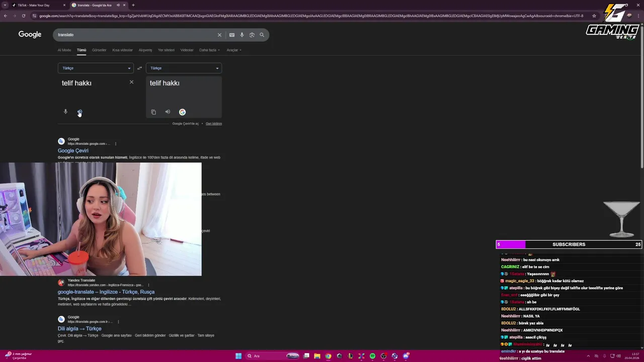Open Spotify from the taskbar
The width and height of the screenshot is (644, 362).
pyautogui.click(x=372, y=356)
